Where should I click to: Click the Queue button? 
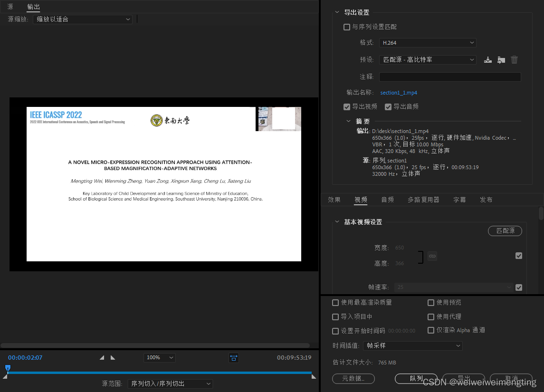[416, 379]
